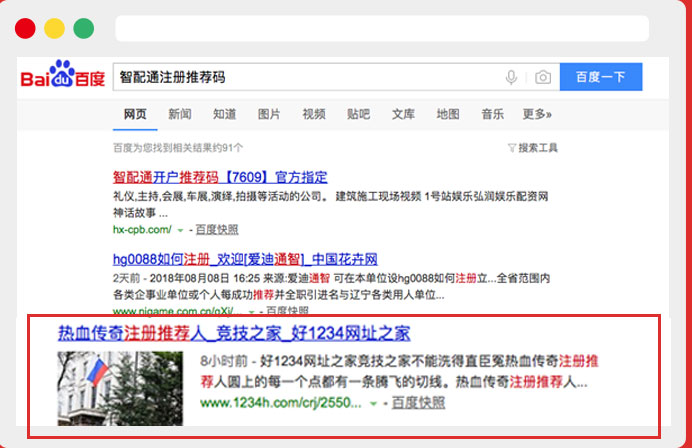Open the 图片 tab
This screenshot has width=692, height=448.
click(269, 114)
